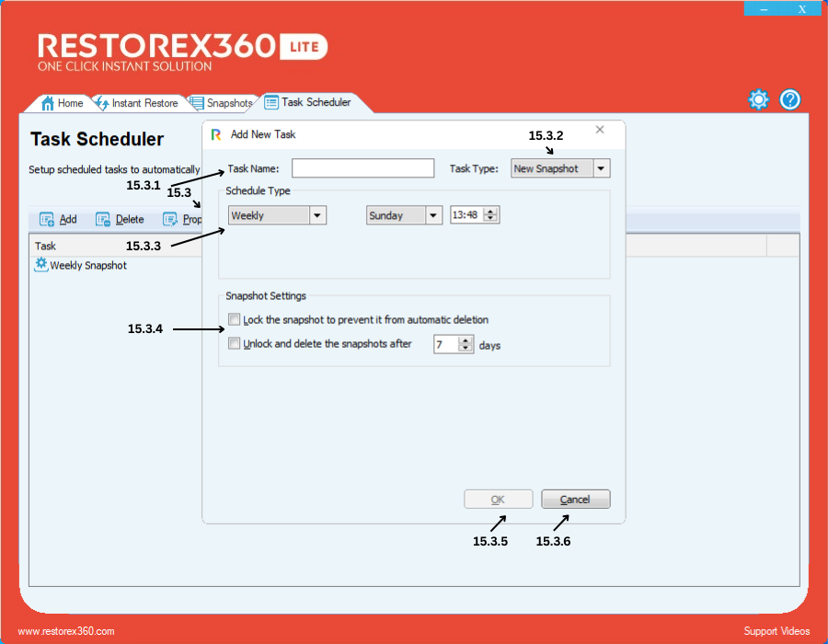The image size is (828, 644).
Task: Go to the Snapshots tab
Action: 221,103
